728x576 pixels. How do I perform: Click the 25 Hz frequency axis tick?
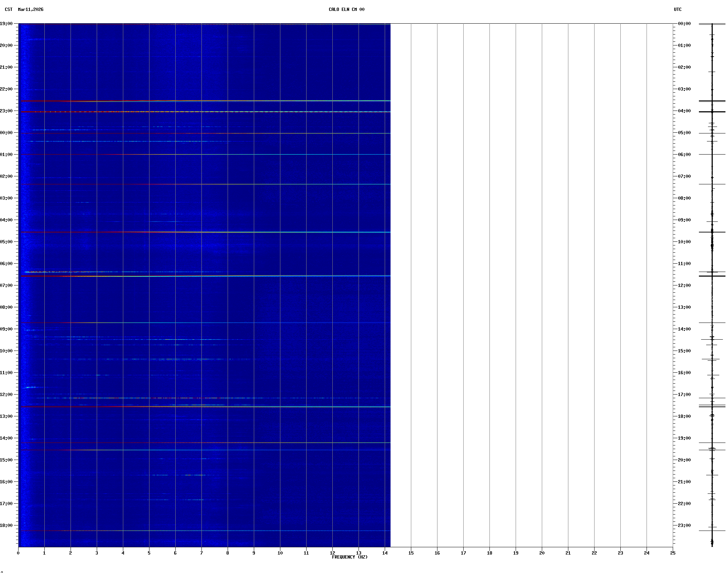pos(673,553)
